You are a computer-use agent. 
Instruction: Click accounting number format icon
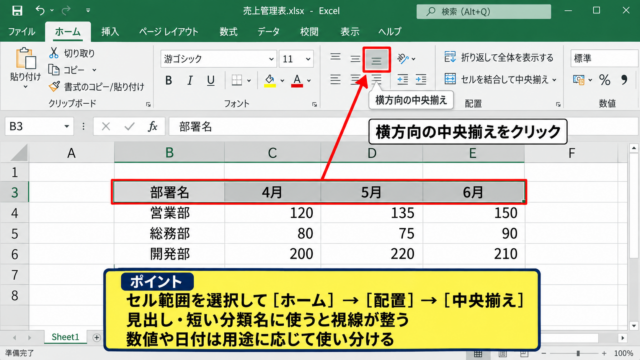tap(578, 80)
